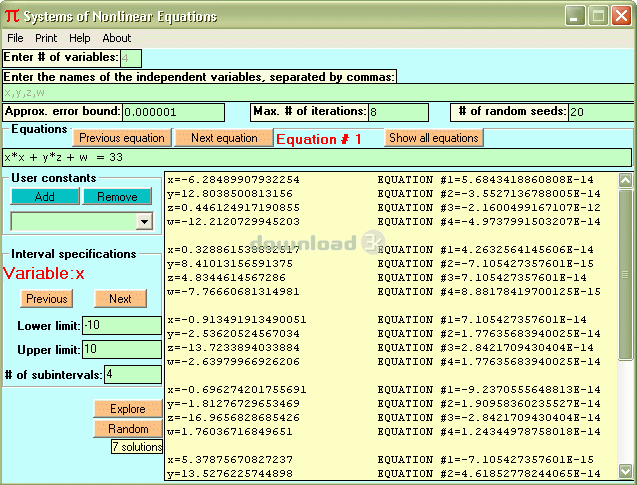
Task: Open the Help menu
Action: tap(80, 38)
